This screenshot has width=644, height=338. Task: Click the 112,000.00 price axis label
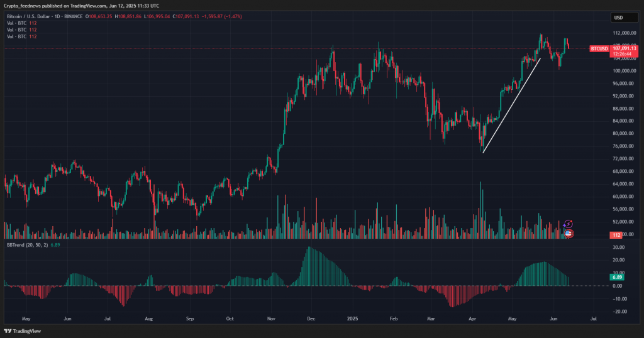tap(624, 33)
